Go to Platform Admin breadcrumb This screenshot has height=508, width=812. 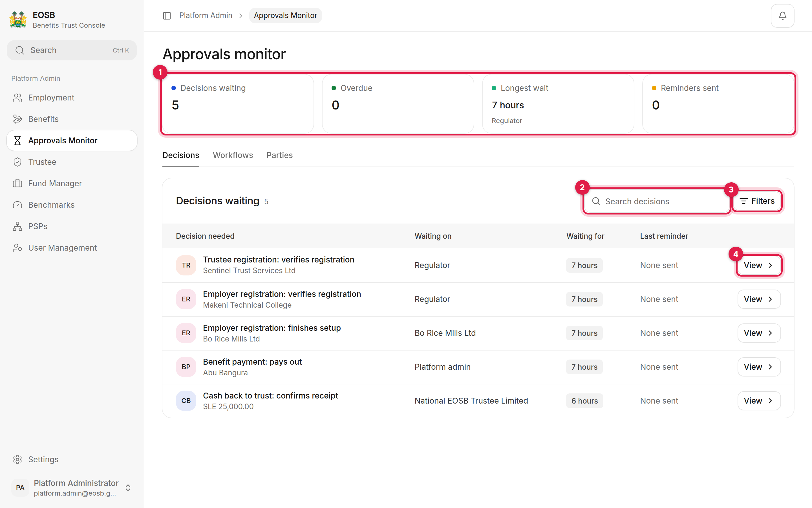(x=206, y=16)
